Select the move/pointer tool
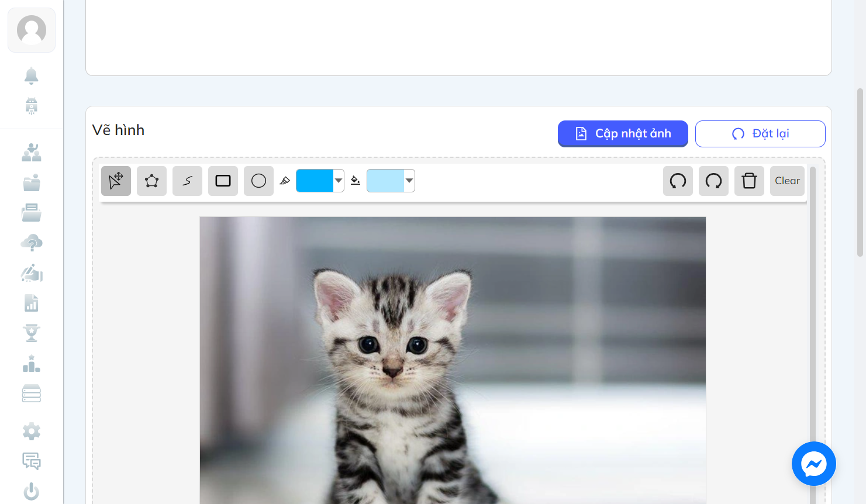The width and height of the screenshot is (866, 504). click(116, 181)
